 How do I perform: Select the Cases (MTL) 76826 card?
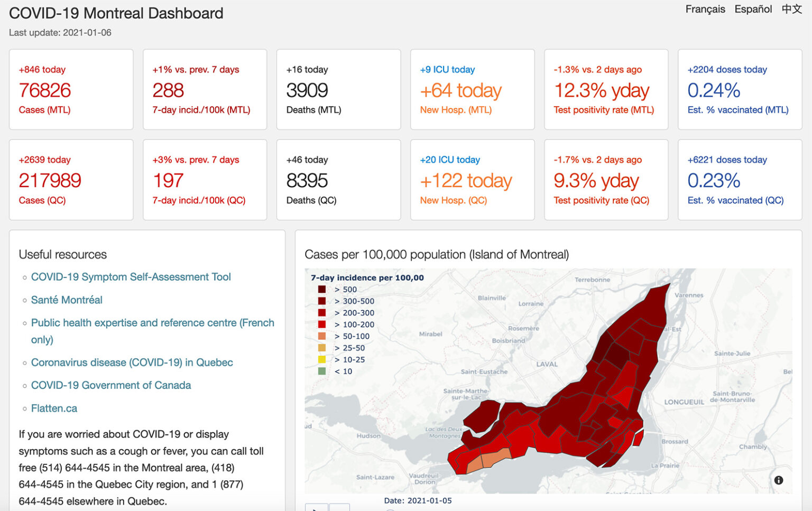(71, 89)
